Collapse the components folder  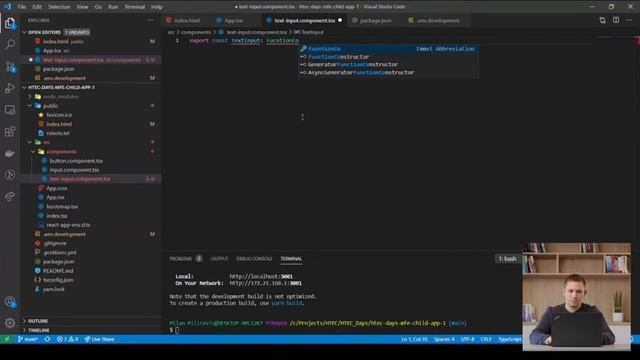pyautogui.click(x=91, y=151)
